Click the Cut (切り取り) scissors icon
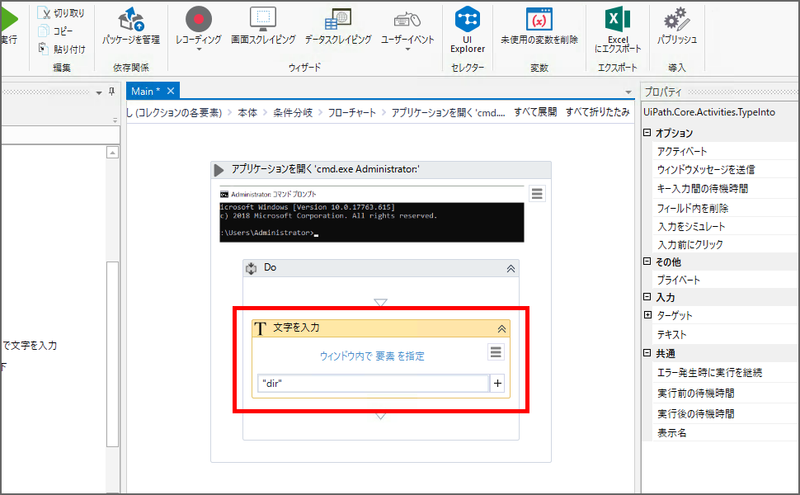 (x=44, y=13)
